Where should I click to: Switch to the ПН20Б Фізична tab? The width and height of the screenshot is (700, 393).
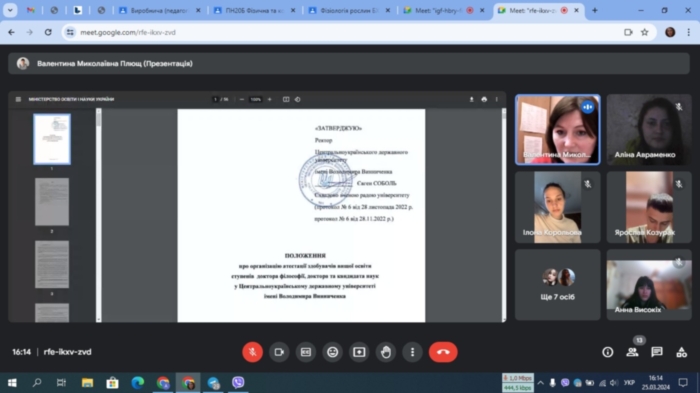(x=255, y=10)
